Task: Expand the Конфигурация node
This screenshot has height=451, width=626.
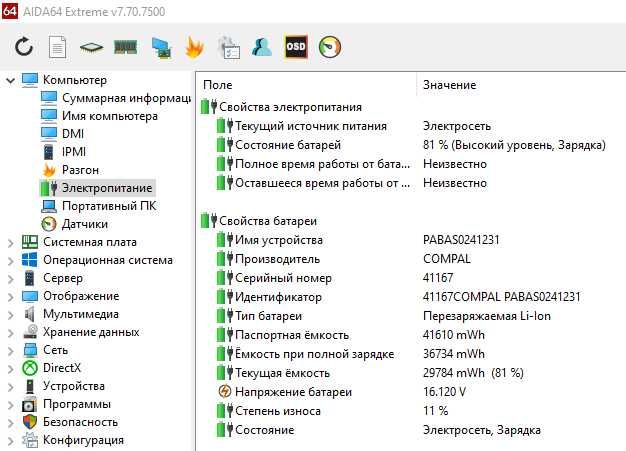Action: 10,441
